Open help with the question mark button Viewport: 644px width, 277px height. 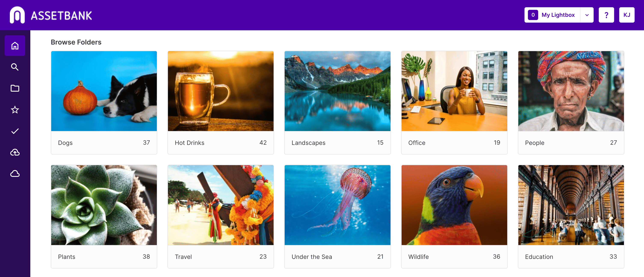(x=606, y=15)
